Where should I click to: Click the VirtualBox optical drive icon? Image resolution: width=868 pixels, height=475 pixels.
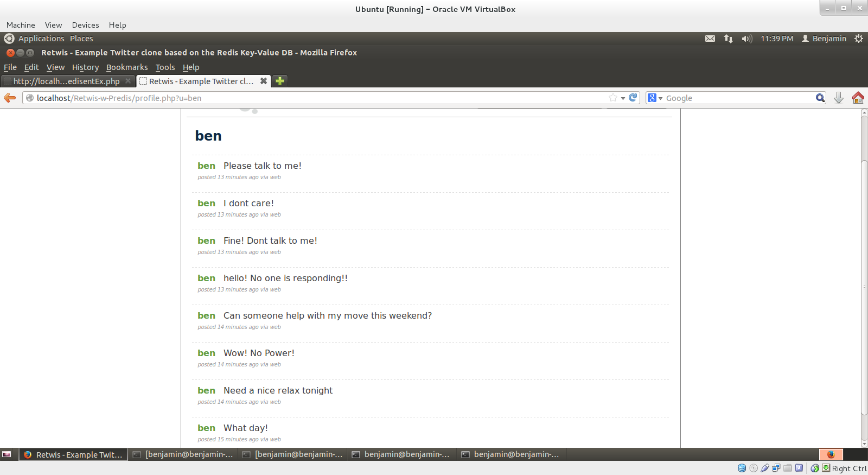point(754,468)
